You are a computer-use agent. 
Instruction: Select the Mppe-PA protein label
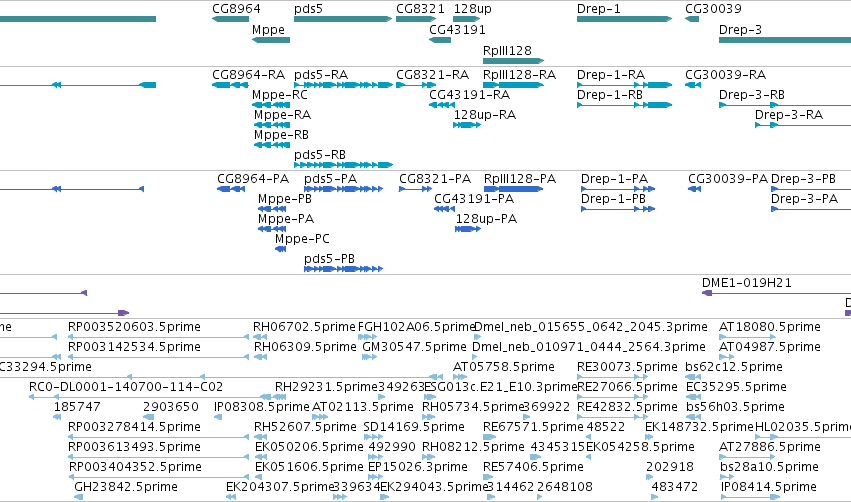click(x=286, y=219)
